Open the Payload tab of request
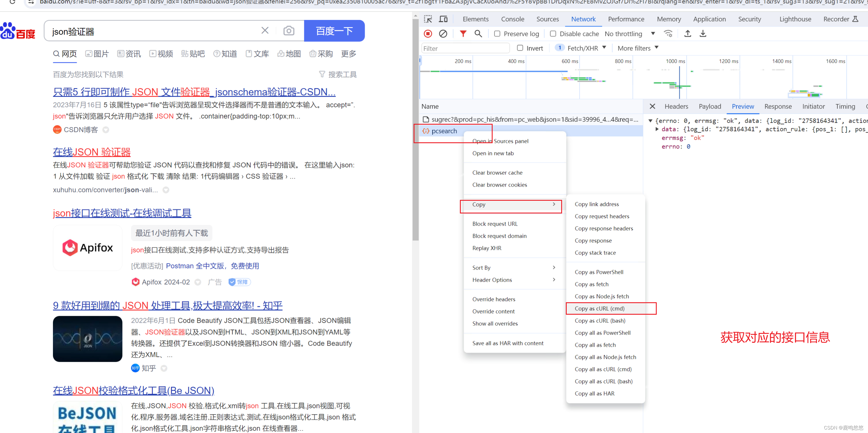868x433 pixels. [x=710, y=106]
